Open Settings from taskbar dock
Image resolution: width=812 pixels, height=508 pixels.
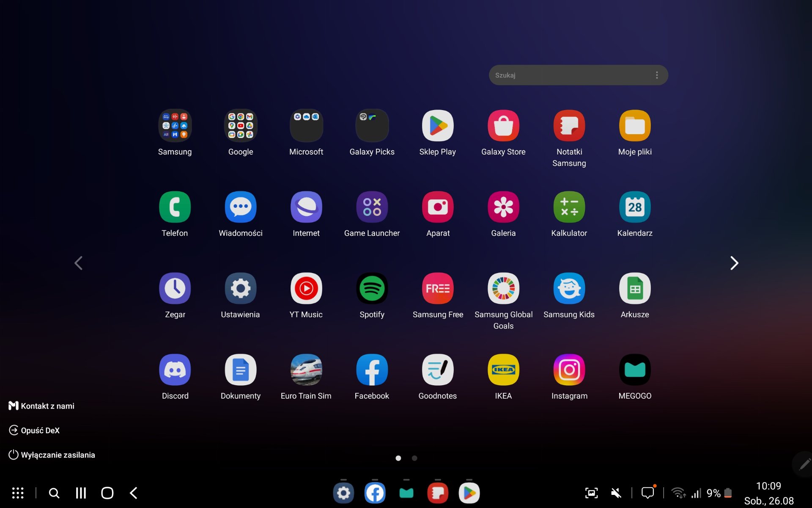click(343, 493)
